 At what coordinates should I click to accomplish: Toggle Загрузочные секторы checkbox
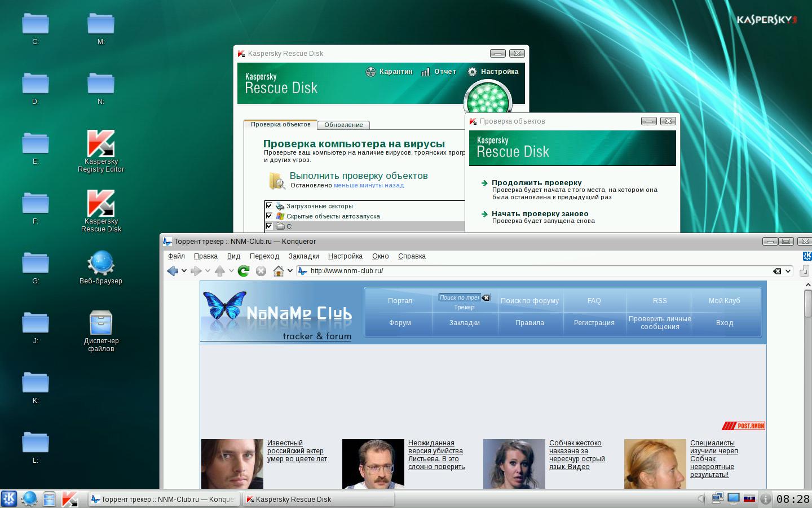[x=269, y=205]
